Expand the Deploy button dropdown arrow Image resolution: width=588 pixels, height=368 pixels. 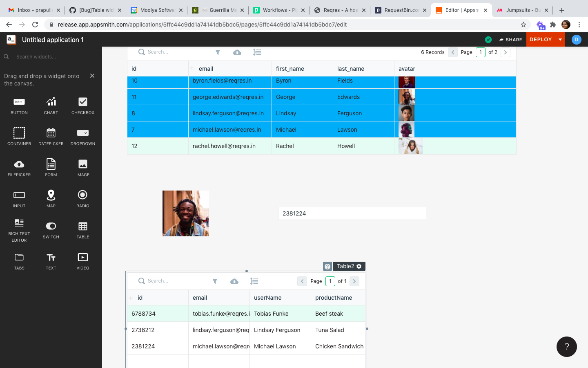click(x=559, y=40)
